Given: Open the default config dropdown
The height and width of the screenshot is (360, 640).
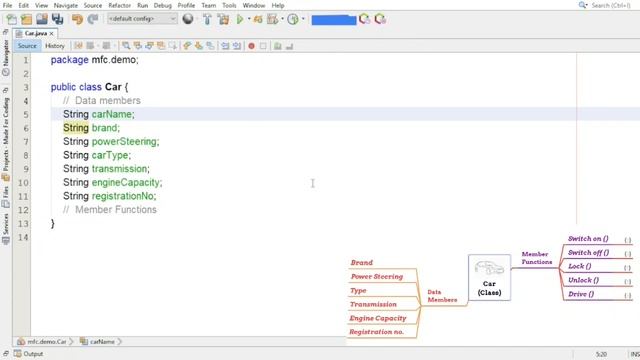Looking at the screenshot, I should point(142,19).
